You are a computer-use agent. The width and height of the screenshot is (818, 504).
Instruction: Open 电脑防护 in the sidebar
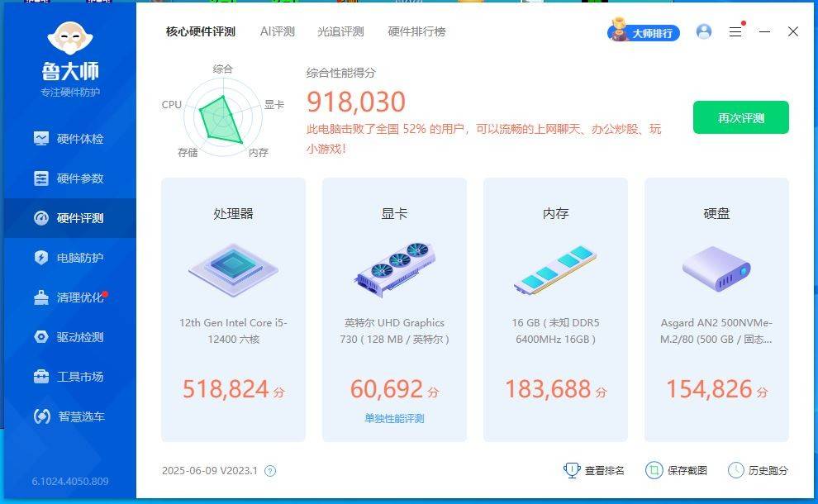(x=69, y=258)
